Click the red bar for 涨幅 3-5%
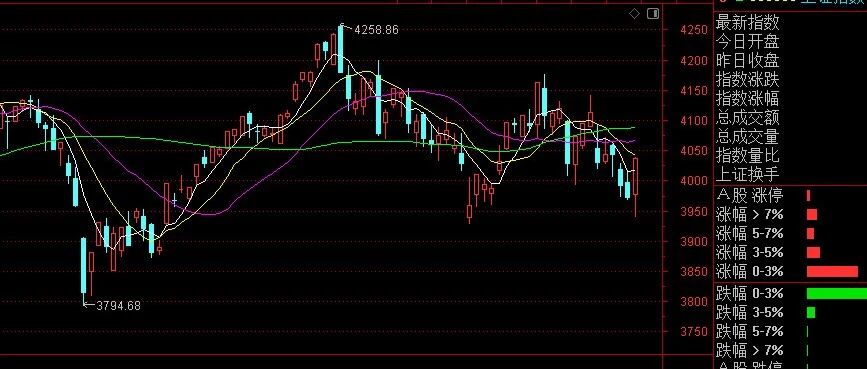This screenshot has height=369, width=867. 813,252
